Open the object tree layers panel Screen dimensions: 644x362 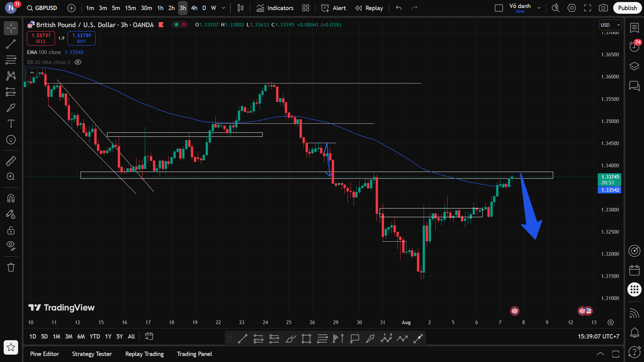click(x=634, y=66)
